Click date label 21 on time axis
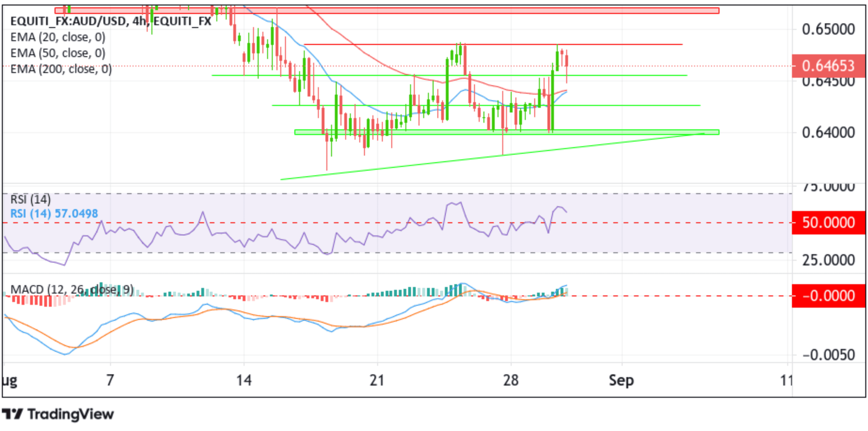 point(377,380)
